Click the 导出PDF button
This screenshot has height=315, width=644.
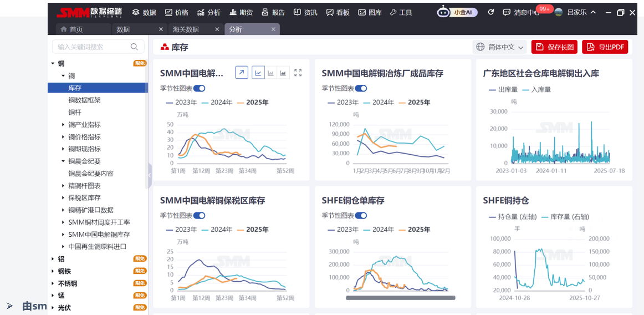[x=605, y=47]
